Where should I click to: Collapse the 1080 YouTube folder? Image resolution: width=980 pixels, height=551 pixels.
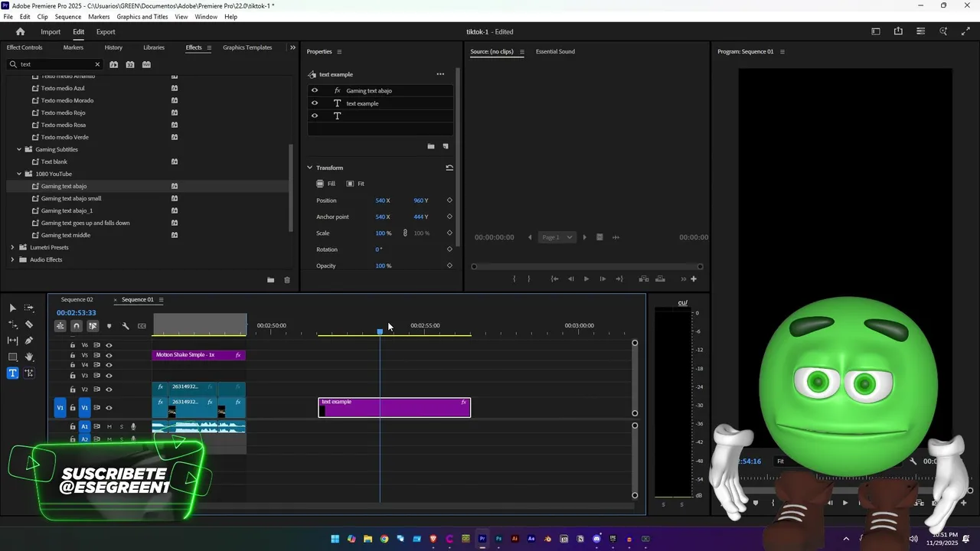[x=19, y=174]
